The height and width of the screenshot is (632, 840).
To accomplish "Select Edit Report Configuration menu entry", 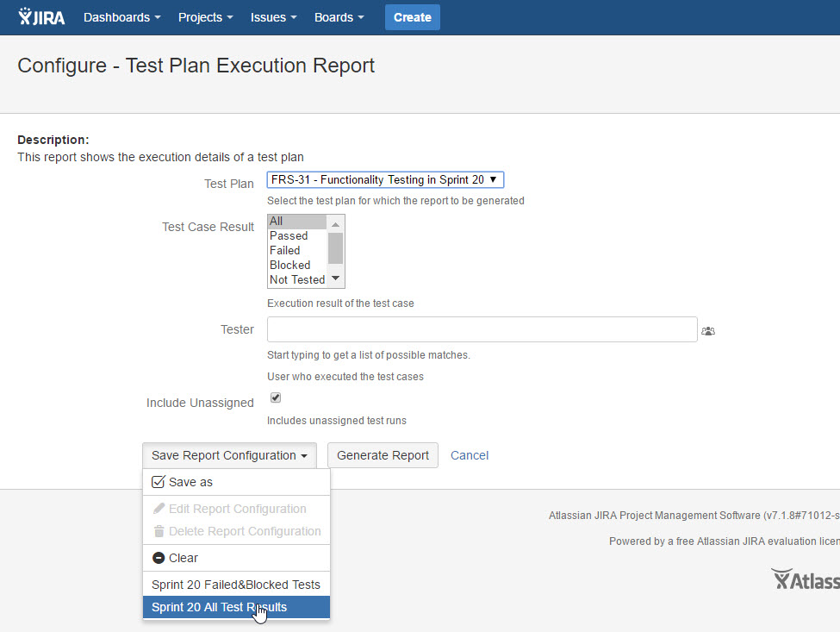I will (x=236, y=509).
